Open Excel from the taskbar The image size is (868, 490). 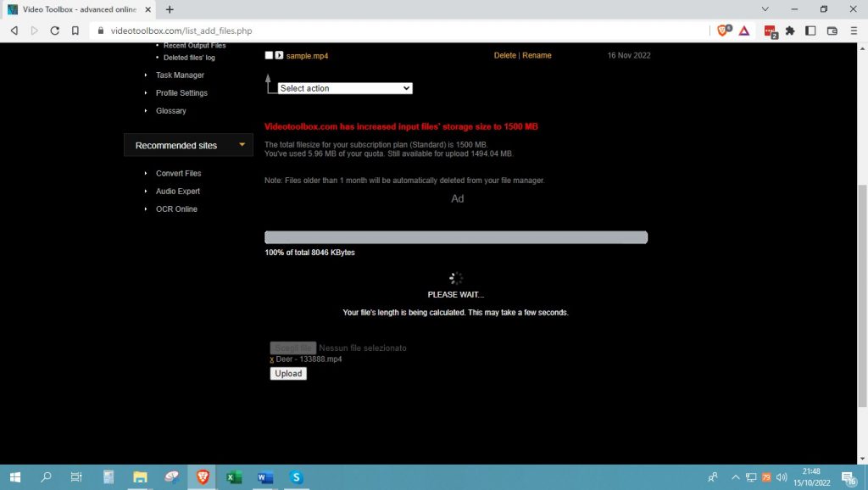(x=233, y=477)
